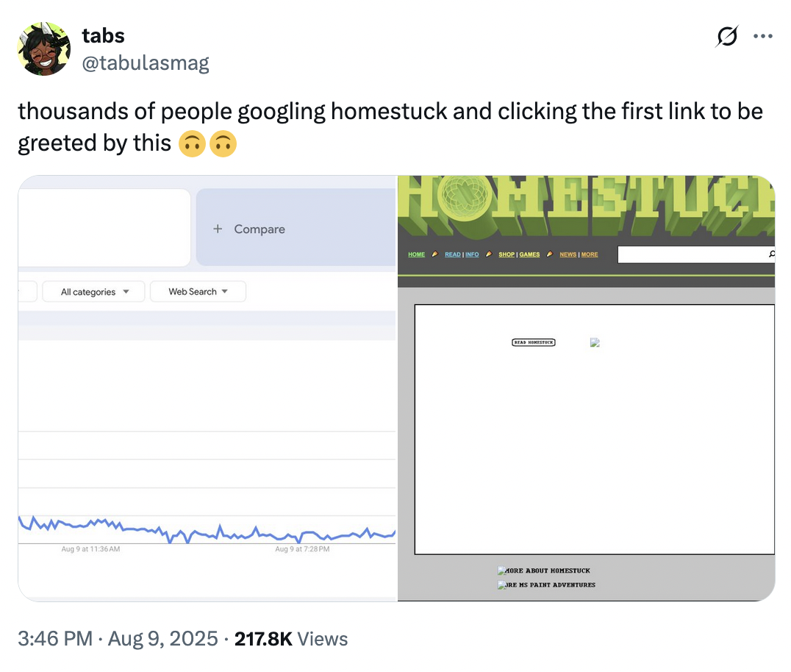Open the Grok icon on the tweet
Image resolution: width=791 pixels, height=672 pixels.
coord(727,37)
